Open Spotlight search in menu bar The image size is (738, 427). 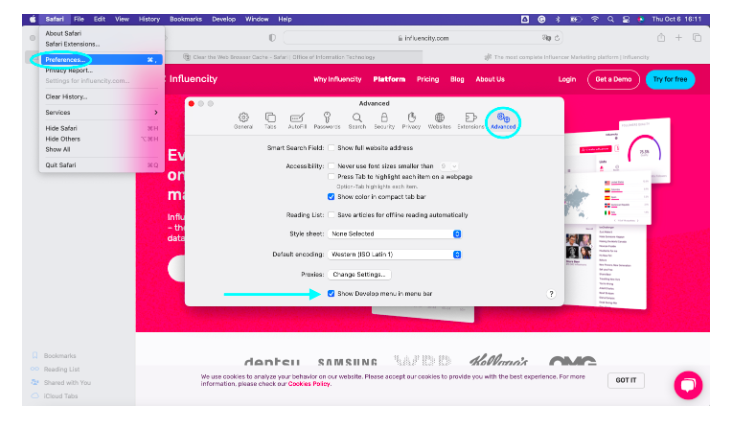pos(610,19)
